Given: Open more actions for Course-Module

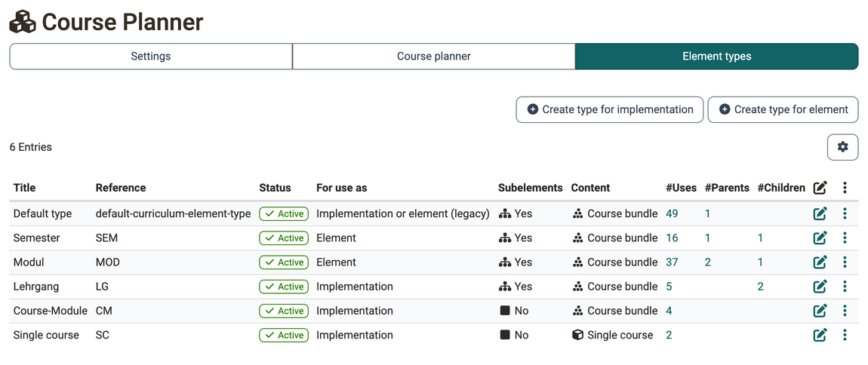Looking at the screenshot, I should [845, 311].
